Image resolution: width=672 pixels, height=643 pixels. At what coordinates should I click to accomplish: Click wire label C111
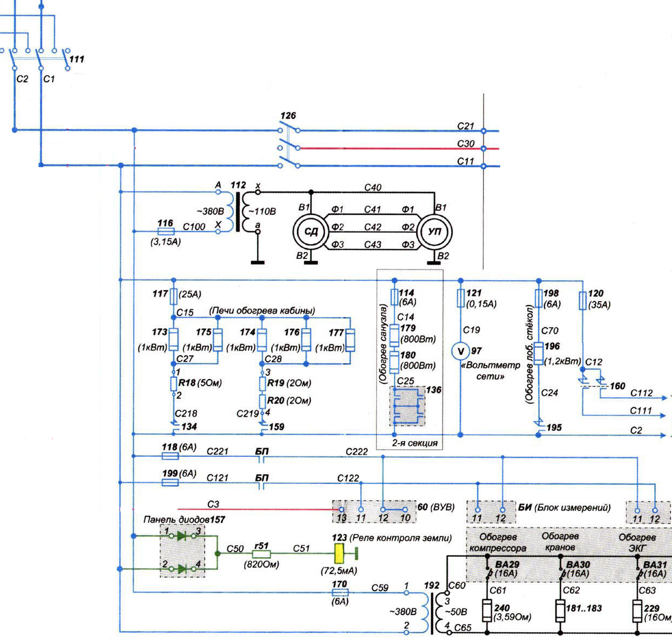[641, 411]
